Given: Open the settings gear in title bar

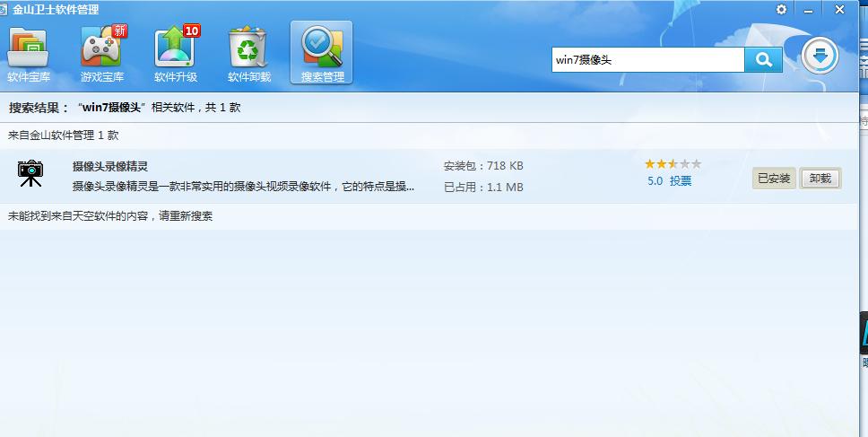Looking at the screenshot, I should [x=781, y=9].
